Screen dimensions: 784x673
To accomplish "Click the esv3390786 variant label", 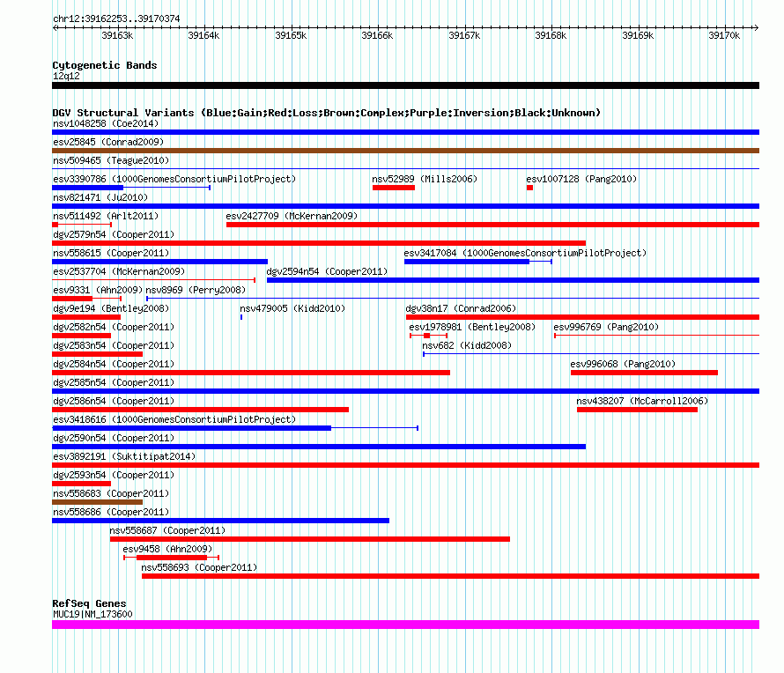I will (x=174, y=179).
